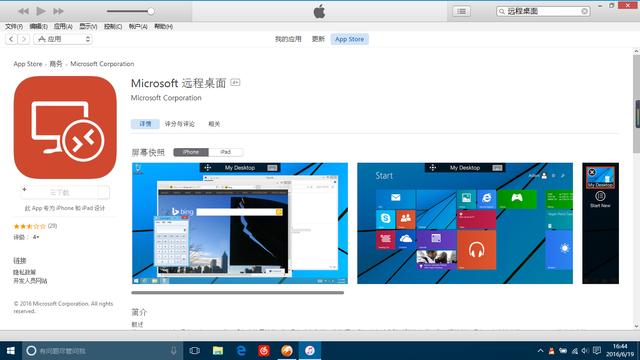Click the iTunes taskbar icon

pyautogui.click(x=310, y=351)
